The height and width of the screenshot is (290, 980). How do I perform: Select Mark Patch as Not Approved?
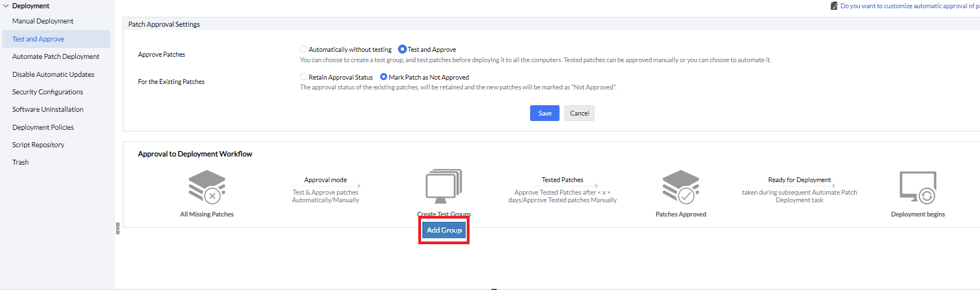click(x=384, y=77)
